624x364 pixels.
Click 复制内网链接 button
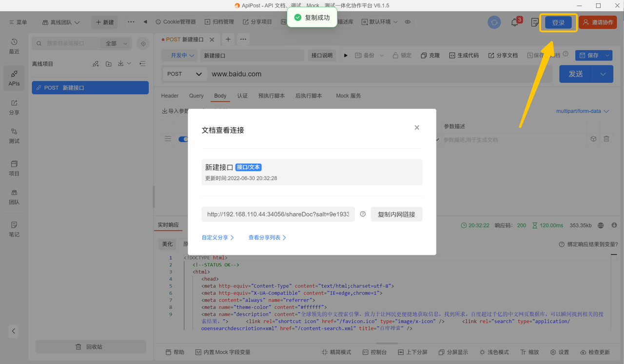click(396, 214)
